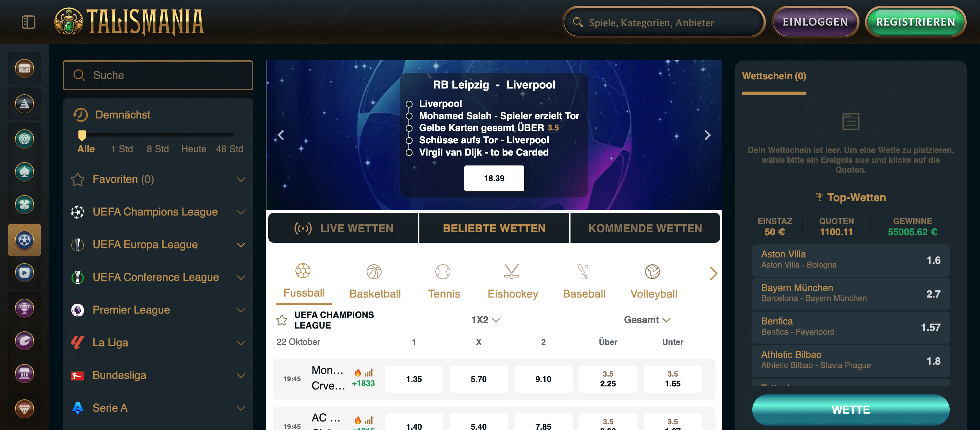This screenshot has height=430, width=980.
Task: Click the REGISTRIEREN button
Action: tap(915, 22)
